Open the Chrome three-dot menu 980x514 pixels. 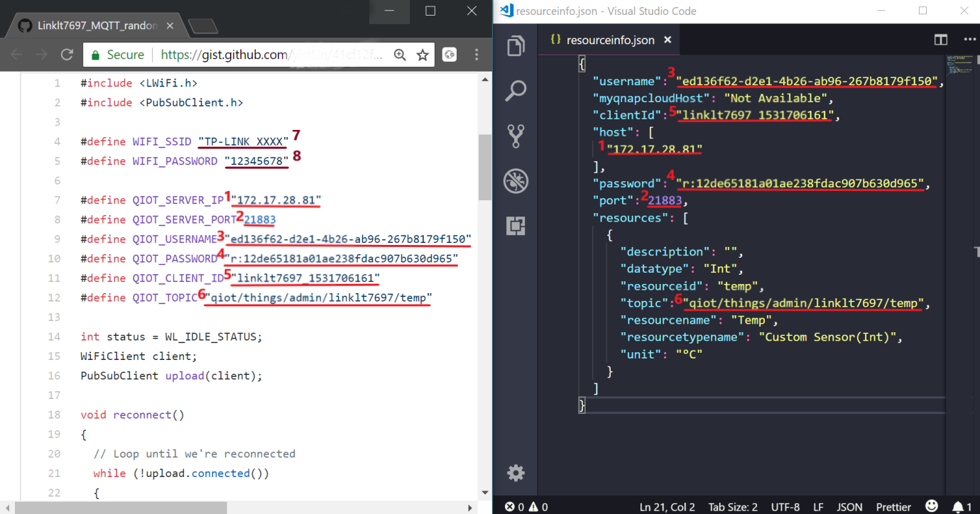click(477, 55)
